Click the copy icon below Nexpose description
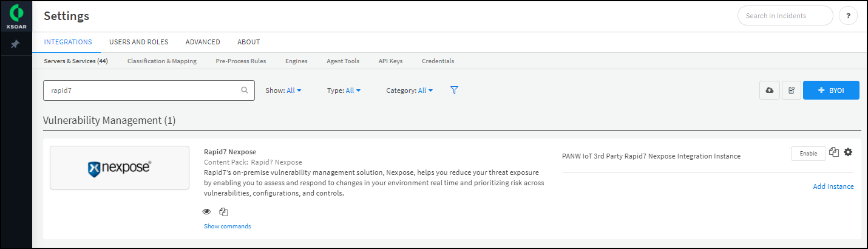 tap(223, 212)
